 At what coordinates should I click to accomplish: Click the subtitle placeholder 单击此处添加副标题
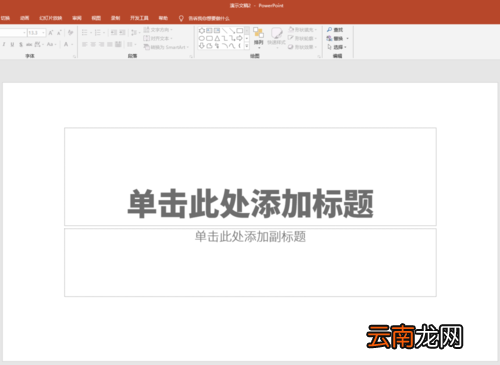(250, 236)
